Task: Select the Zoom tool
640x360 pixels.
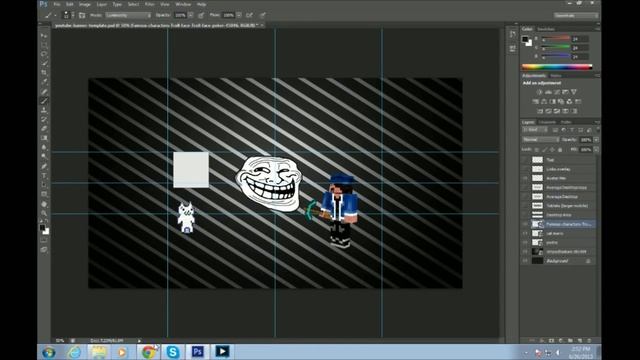Action: [x=44, y=213]
